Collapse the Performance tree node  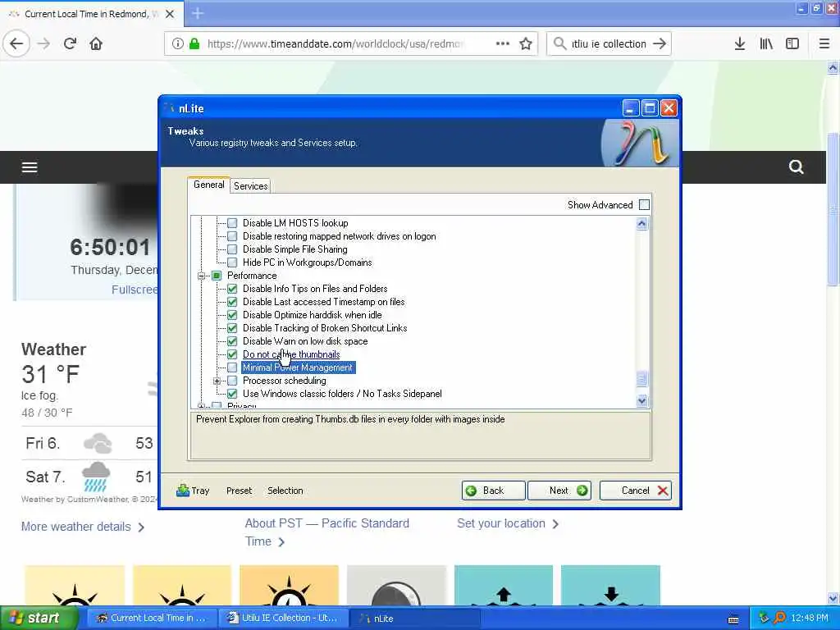pos(202,276)
